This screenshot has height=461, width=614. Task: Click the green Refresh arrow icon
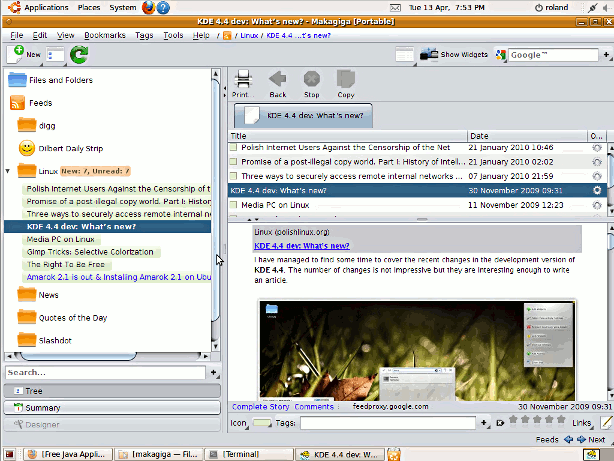(x=79, y=54)
